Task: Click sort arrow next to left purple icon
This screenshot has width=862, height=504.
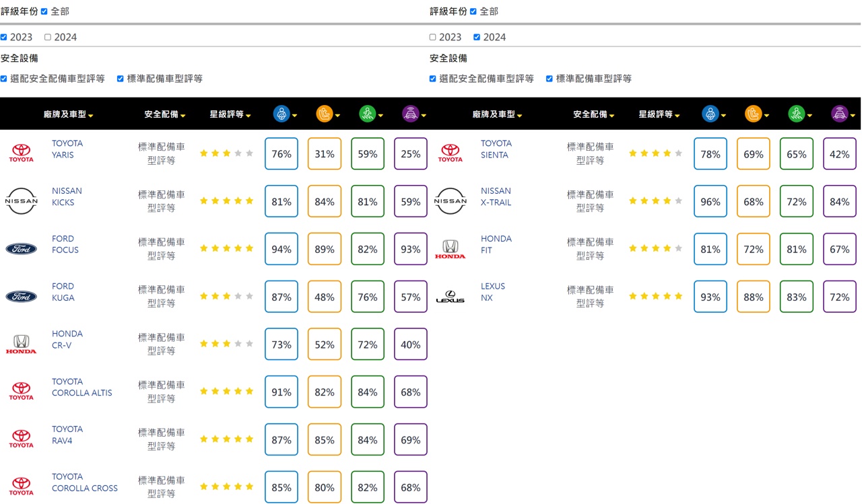Action: tap(424, 116)
